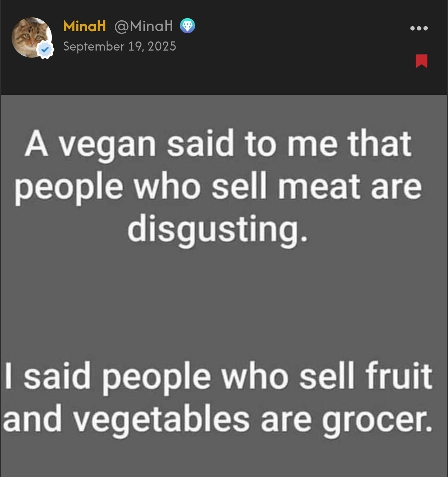Click the blue verified checkmark badge

pos(45,49)
